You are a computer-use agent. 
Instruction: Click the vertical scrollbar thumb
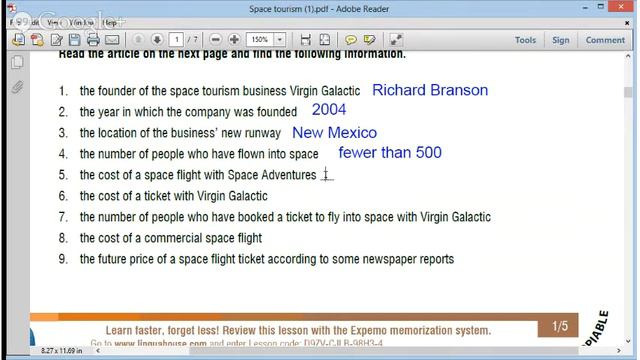point(628,92)
